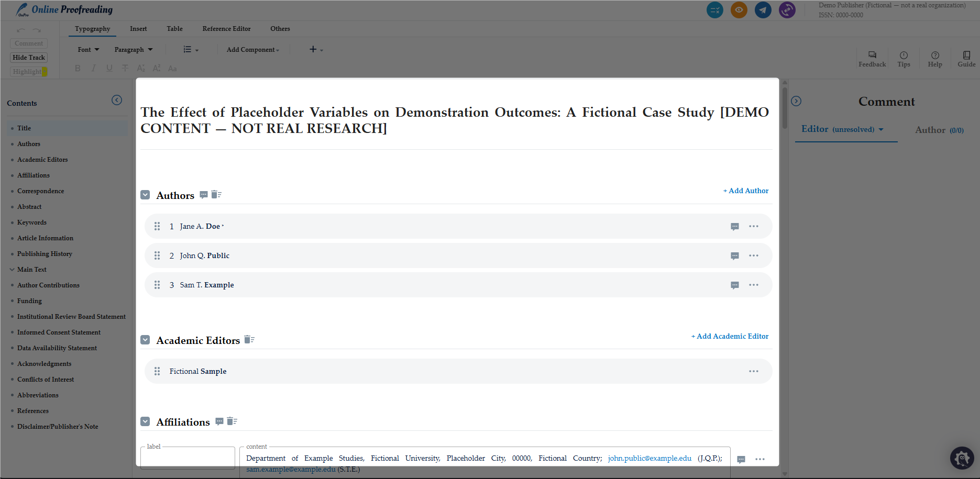The height and width of the screenshot is (479, 980).
Task: Open more options for John Q. Public
Action: click(754, 255)
